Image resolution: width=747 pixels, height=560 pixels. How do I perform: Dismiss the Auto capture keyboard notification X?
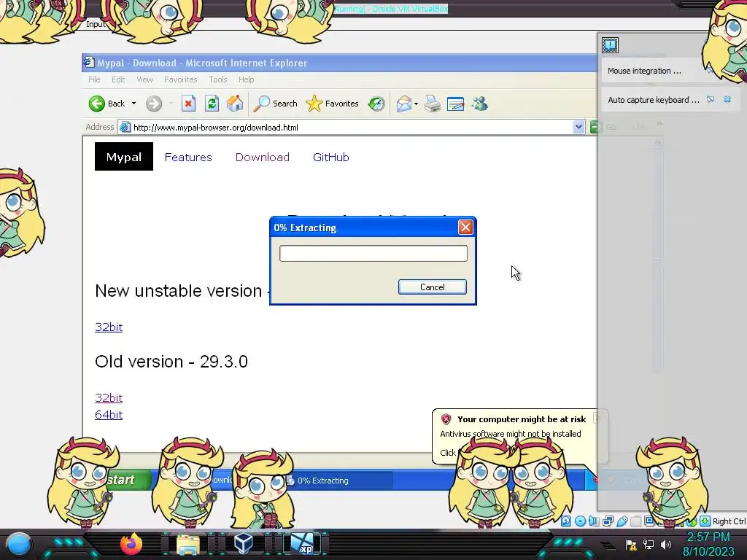pyautogui.click(x=727, y=99)
